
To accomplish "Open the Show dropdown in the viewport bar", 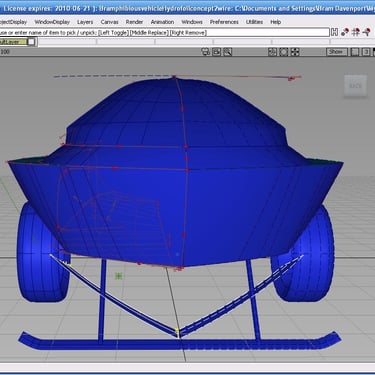I will coord(336,52).
